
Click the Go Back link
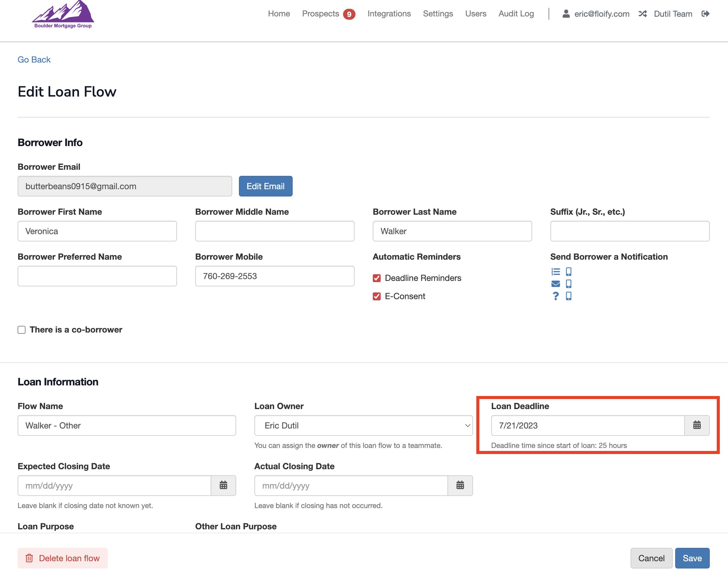[34, 60]
